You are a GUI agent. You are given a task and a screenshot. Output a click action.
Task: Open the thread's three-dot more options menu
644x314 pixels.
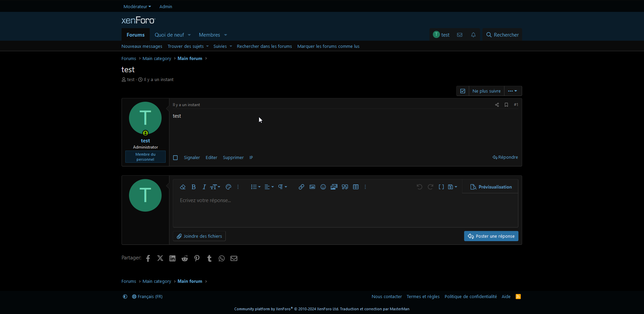coord(513,91)
